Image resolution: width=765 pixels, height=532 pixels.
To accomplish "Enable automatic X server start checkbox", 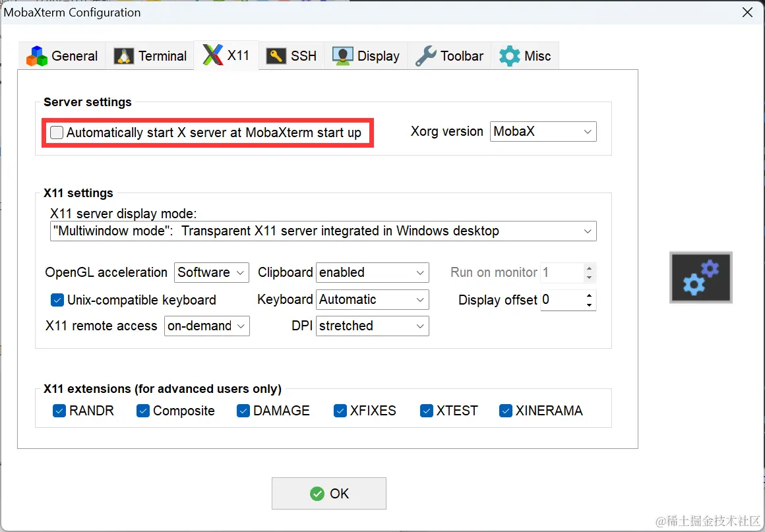I will [57, 133].
